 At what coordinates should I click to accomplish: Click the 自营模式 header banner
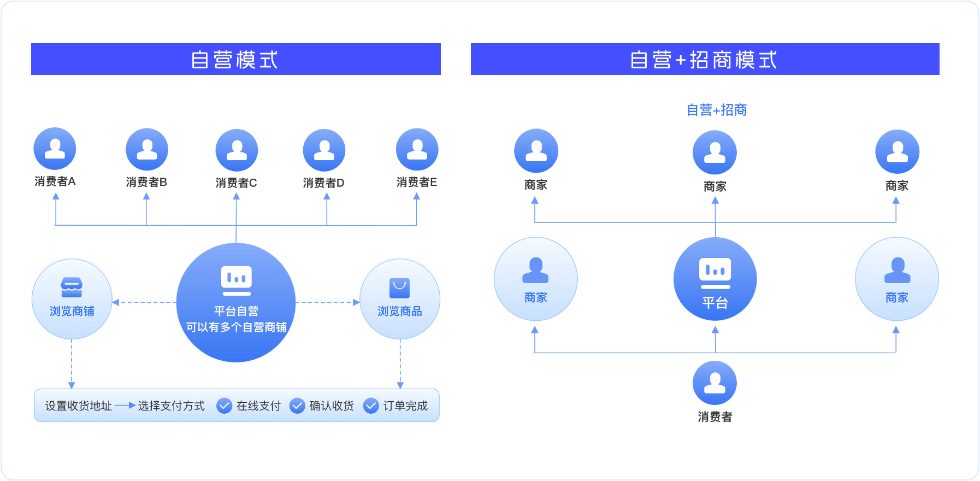coord(235,59)
